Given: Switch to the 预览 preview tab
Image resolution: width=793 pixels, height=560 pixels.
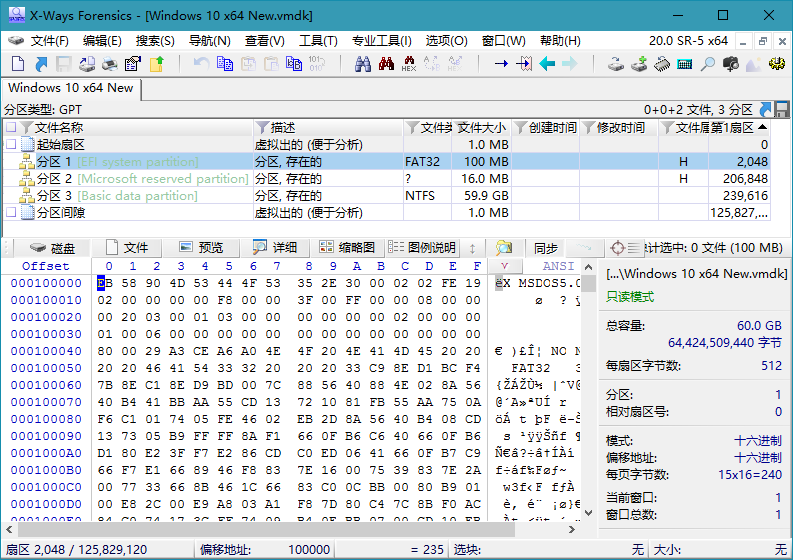Looking at the screenshot, I should (201, 247).
